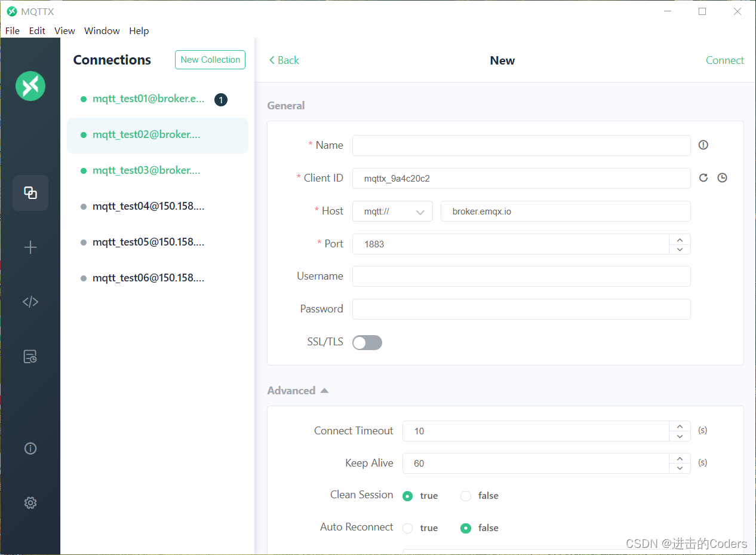Click the Client ID input field
The height and width of the screenshot is (555, 756).
521,178
